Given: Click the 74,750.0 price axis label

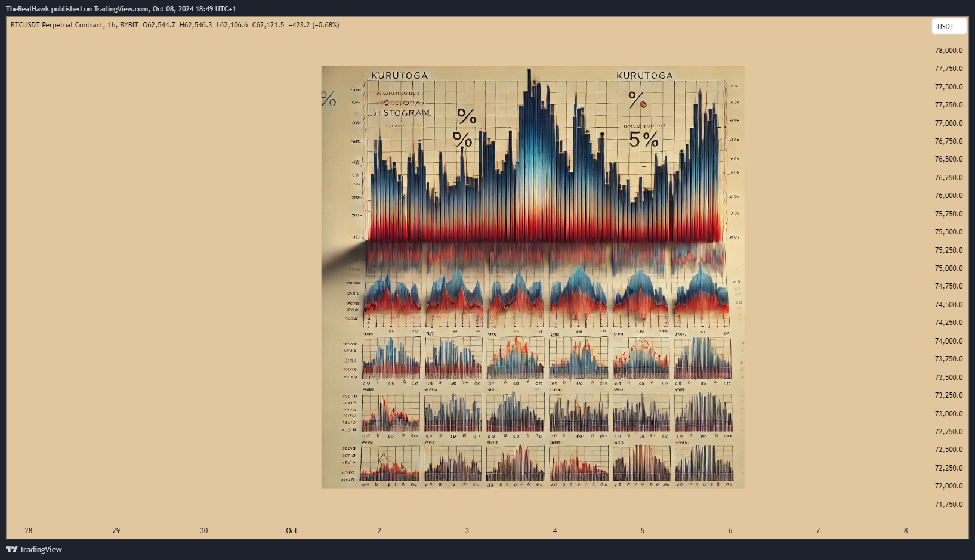Looking at the screenshot, I should (x=949, y=286).
